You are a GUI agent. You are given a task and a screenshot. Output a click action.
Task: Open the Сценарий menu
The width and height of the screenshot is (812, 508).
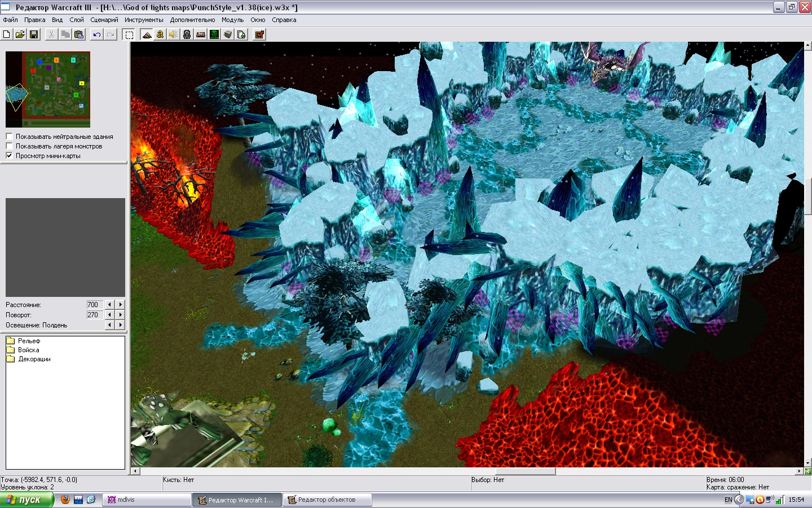(104, 20)
